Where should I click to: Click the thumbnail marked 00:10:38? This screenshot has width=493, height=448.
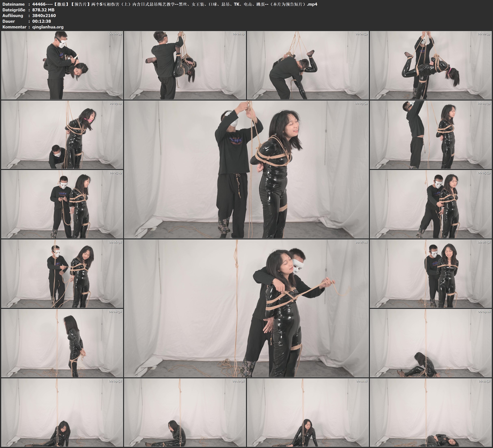pos(185,412)
